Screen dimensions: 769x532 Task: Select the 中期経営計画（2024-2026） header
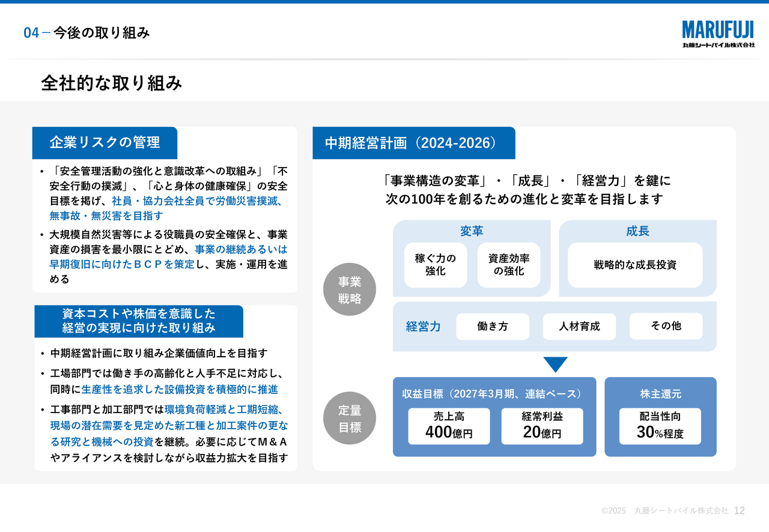(x=414, y=143)
